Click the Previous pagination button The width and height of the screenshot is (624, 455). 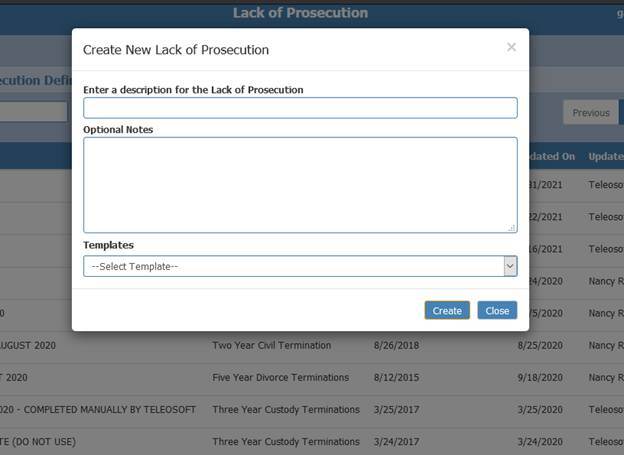pos(591,113)
